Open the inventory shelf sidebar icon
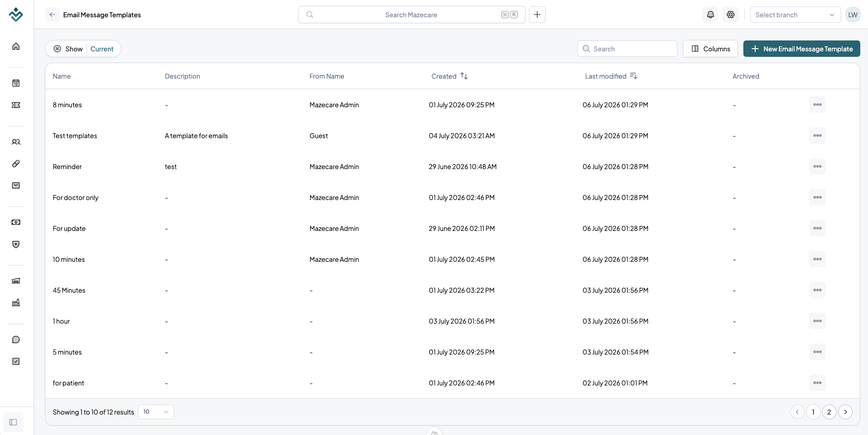This screenshot has width=868, height=435. tap(16, 281)
